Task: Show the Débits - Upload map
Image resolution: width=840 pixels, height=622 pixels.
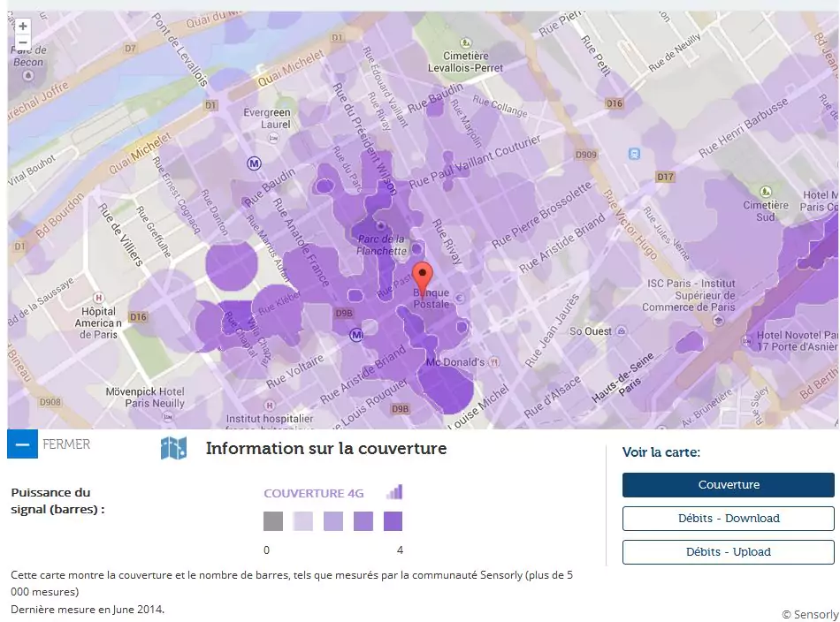Action: click(x=728, y=552)
